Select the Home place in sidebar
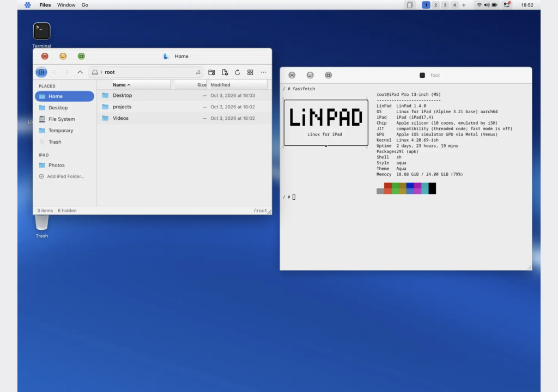Viewport: 558px width, 392px height. [x=64, y=96]
